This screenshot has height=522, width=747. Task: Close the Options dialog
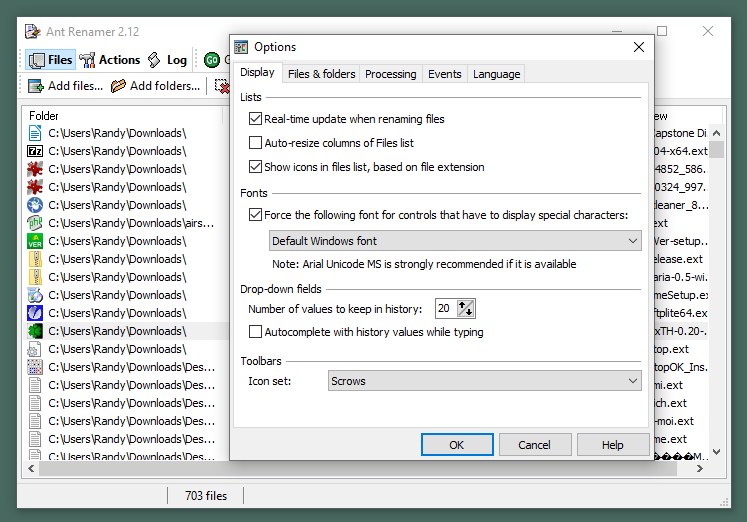pos(639,47)
